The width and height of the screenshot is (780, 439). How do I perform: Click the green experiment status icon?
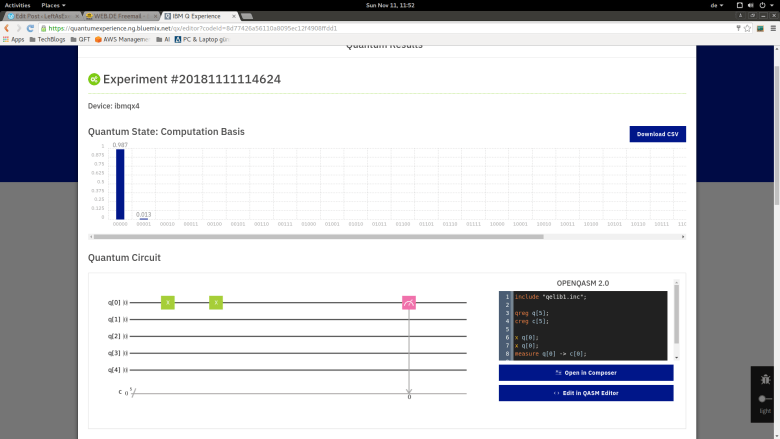(94, 79)
